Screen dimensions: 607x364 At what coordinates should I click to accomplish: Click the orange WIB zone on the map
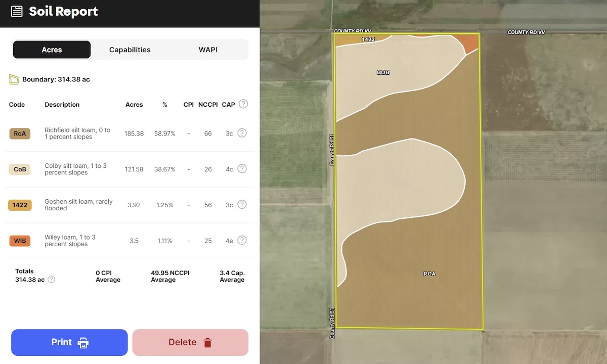point(471,43)
